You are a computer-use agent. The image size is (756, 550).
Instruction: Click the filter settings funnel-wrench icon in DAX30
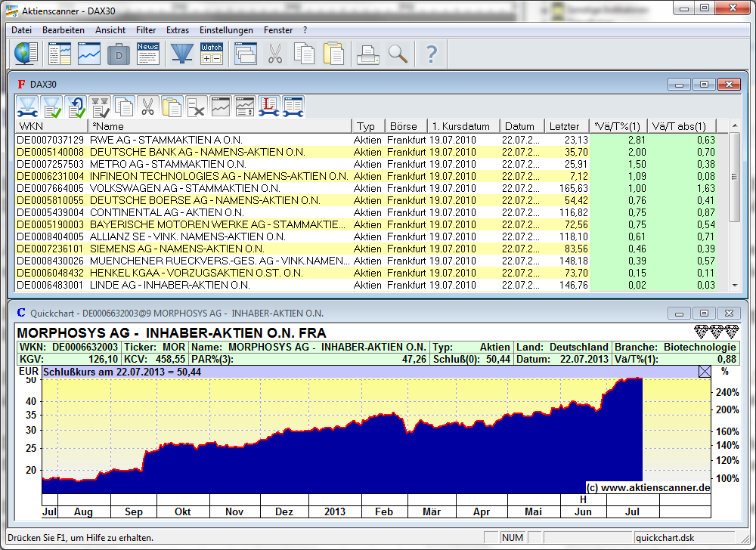27,107
